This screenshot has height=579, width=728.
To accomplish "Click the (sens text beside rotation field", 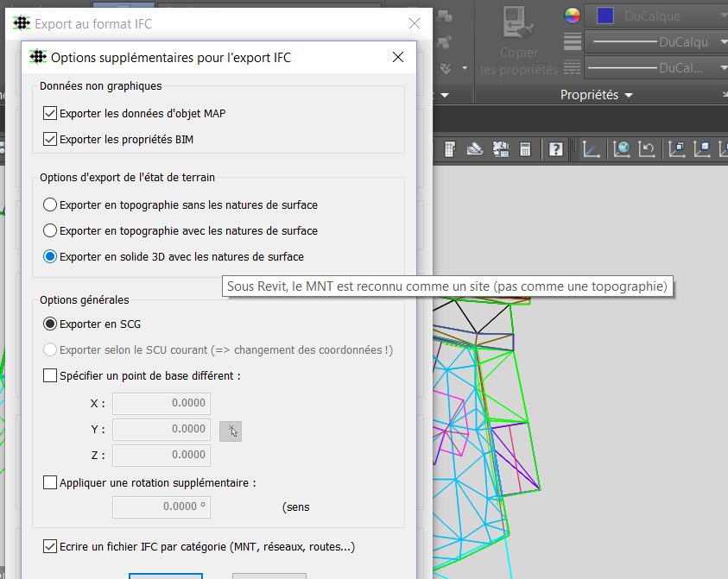I will tap(295, 507).
